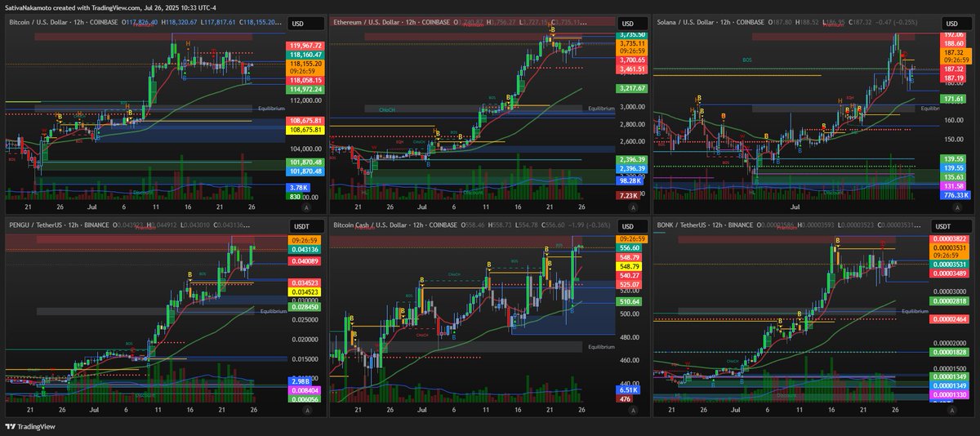
Task: Click the red 118,058.15 price label
Action: coord(306,81)
